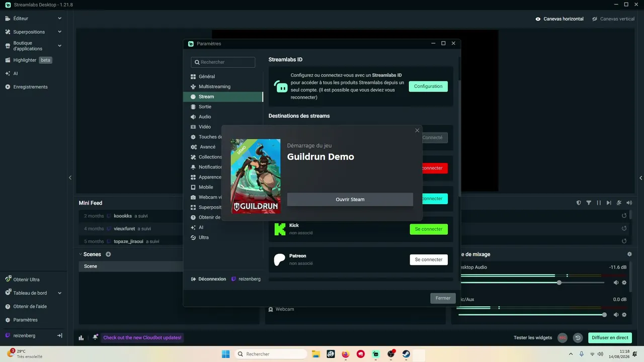Open Mic/Aux source settings gear
This screenshot has height=362, width=644.
[x=624, y=315]
